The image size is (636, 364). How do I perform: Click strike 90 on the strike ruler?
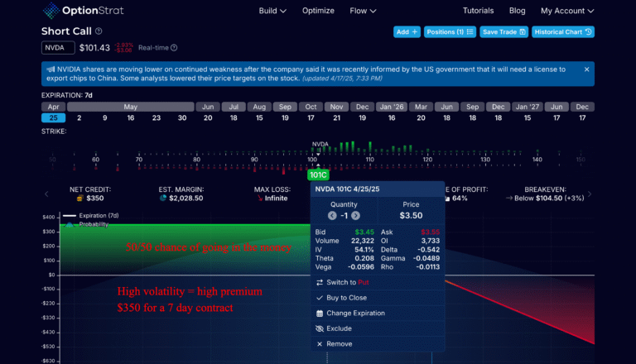pyautogui.click(x=254, y=160)
